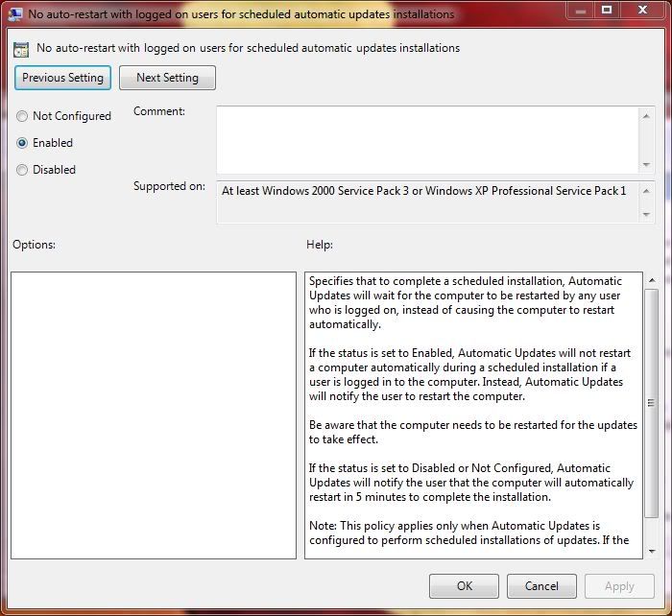Screen dimensions: 672x616
Task: Click the Help panel scrollbar thumb
Action: [x=651, y=403]
